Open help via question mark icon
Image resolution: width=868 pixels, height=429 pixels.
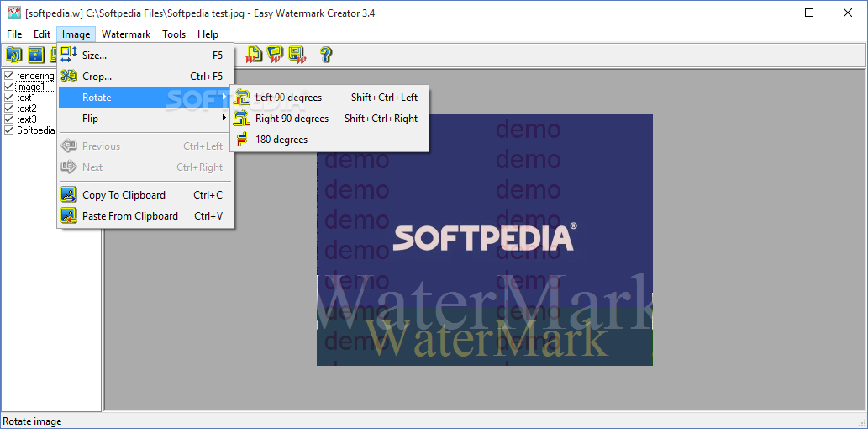pos(326,55)
